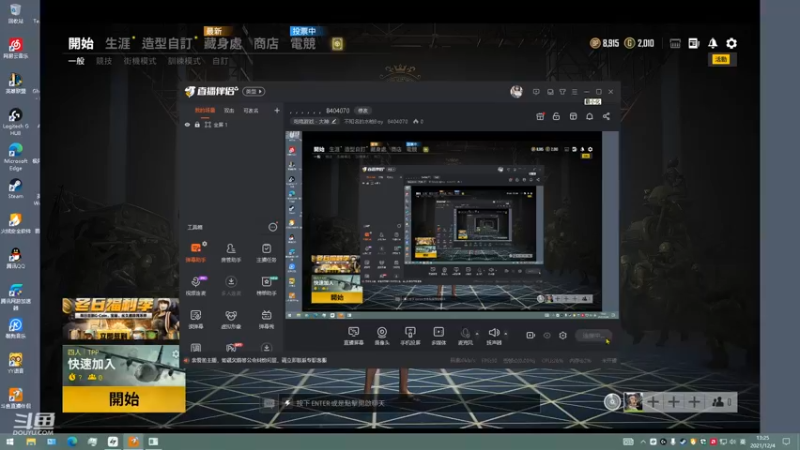Toggle visibility eye of 全屏1 source

(x=187, y=124)
